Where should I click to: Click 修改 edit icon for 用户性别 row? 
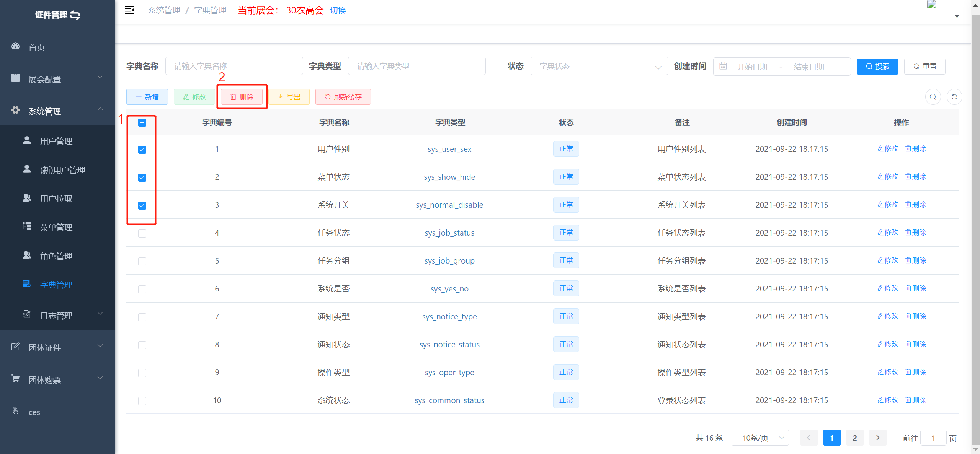click(880, 149)
